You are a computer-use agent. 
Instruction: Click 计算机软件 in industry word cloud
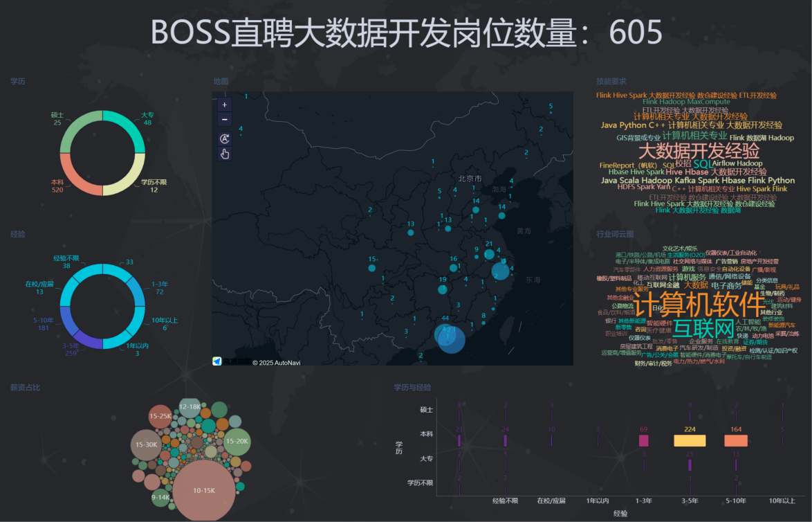pyautogui.click(x=700, y=305)
